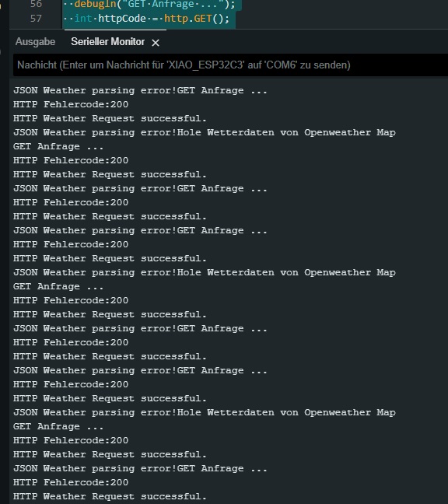Screen dimensions: 448x504
Task: Close the Serieller Monitor panel tab
Action: 156,43
